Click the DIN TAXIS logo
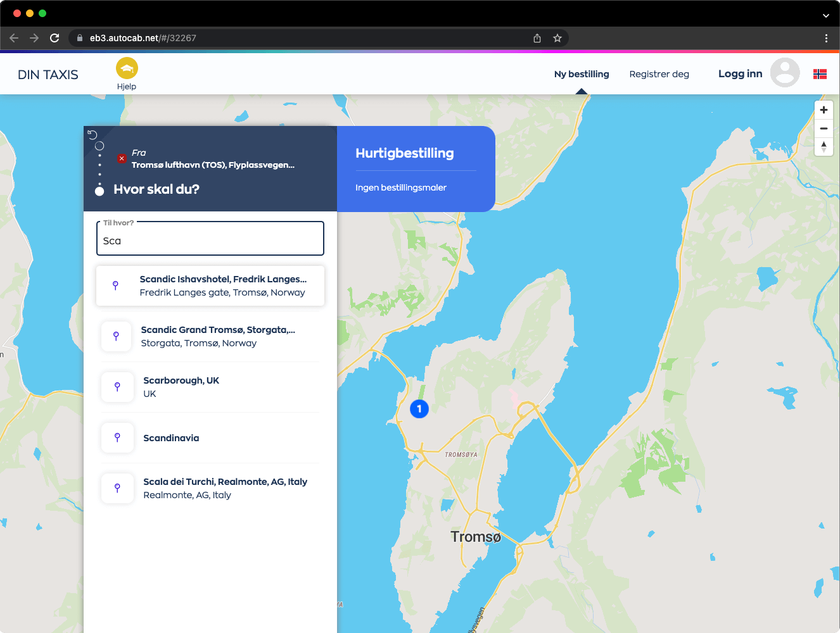840x633 pixels. coord(48,75)
